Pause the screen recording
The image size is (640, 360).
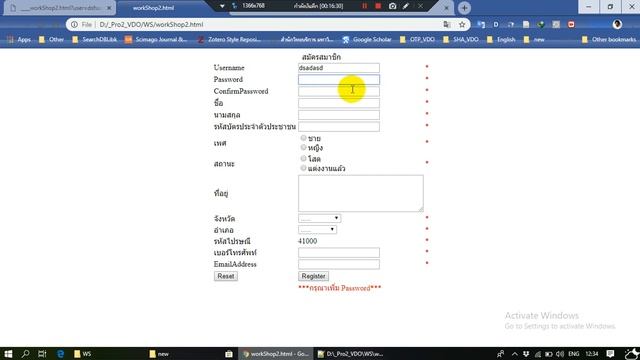coord(364,6)
